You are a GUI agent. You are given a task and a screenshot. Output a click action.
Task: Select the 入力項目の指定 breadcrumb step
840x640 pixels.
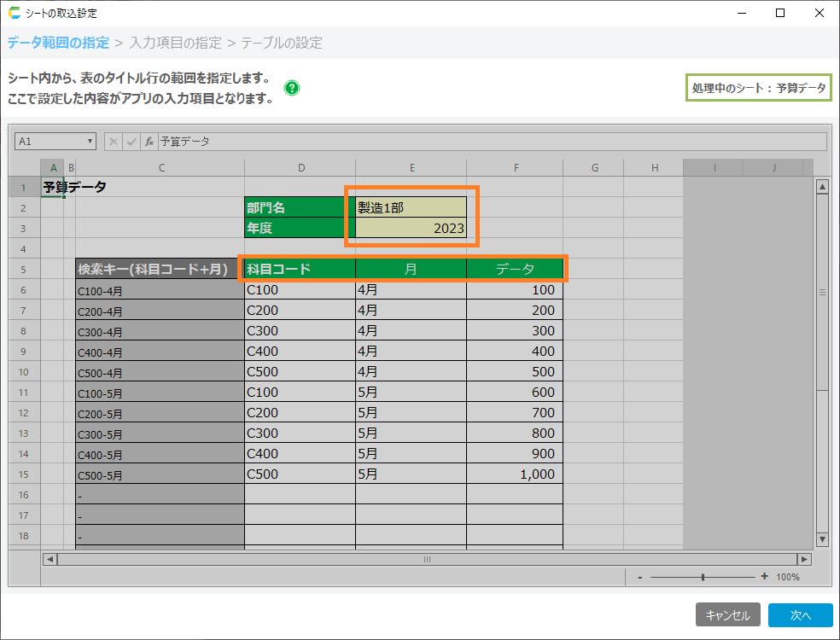click(176, 43)
